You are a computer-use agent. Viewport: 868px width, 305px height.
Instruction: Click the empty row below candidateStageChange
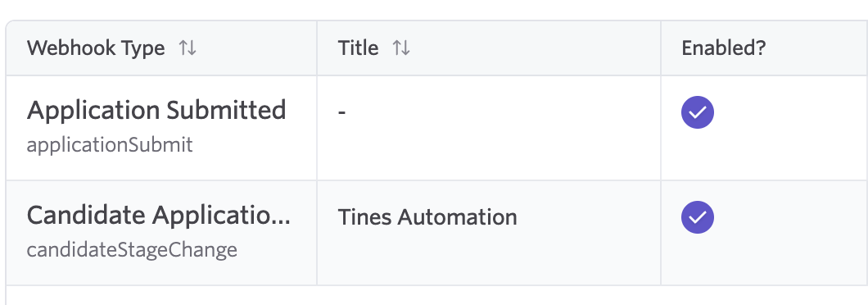point(436,296)
